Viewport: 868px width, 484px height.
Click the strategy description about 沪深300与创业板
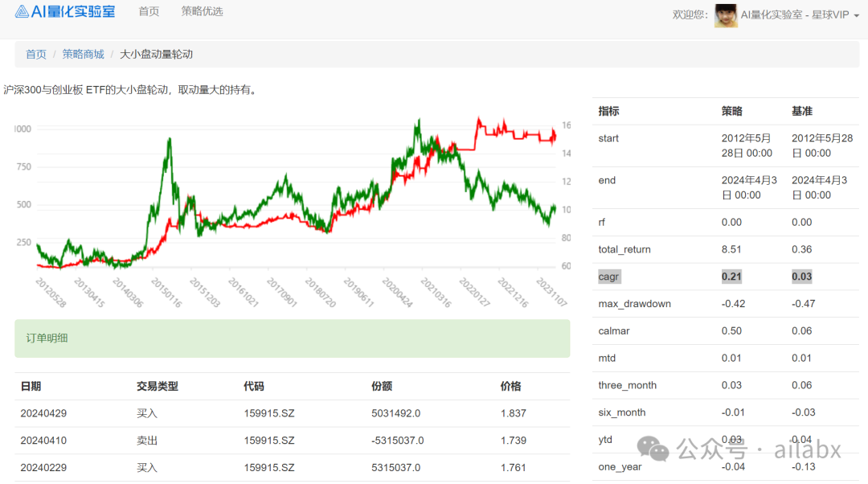point(131,90)
